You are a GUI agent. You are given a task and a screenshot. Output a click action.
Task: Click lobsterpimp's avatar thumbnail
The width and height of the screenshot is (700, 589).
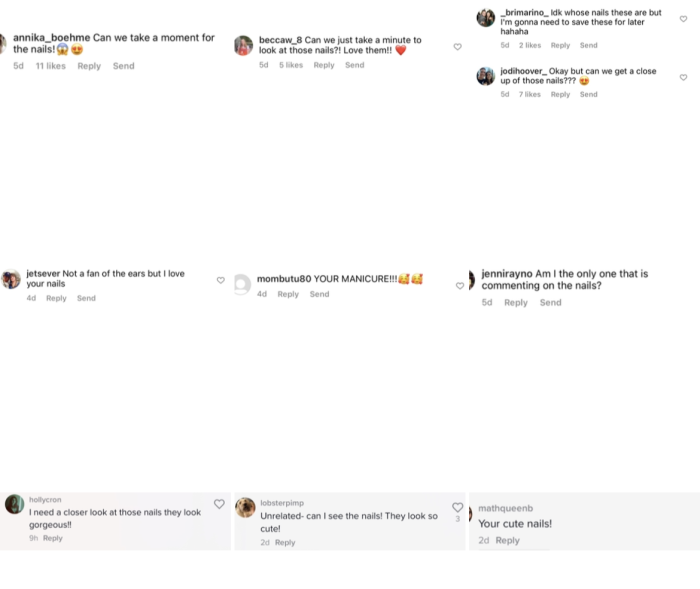245,508
